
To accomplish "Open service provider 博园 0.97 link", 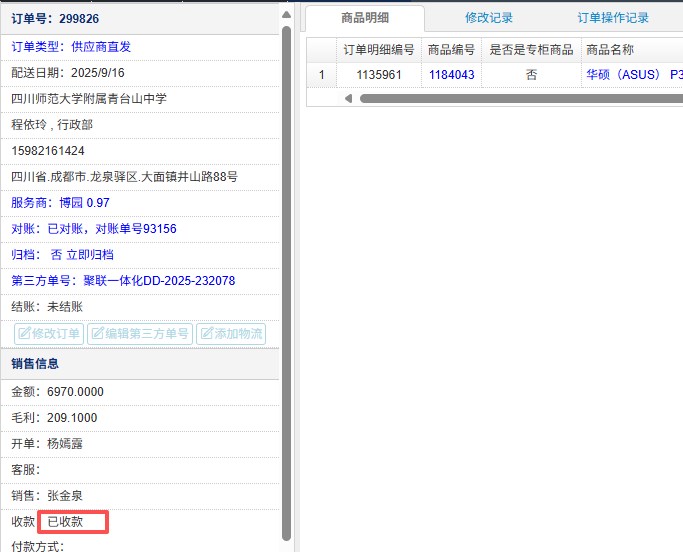I will (84, 203).
